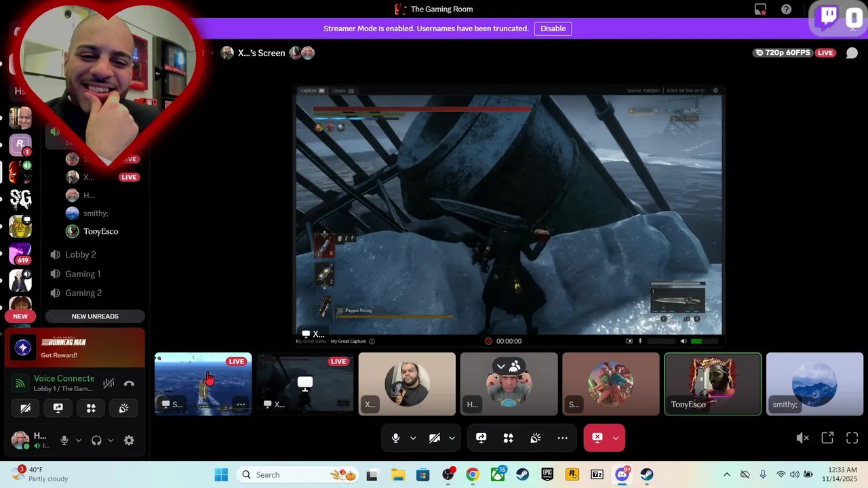Disconnect from voice with the hang-up icon

129,384
